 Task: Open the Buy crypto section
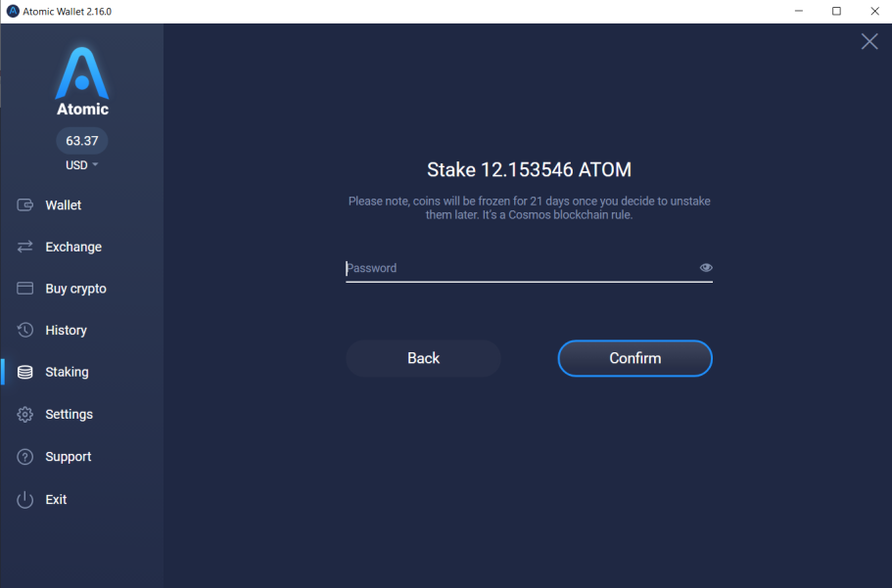[x=75, y=289]
